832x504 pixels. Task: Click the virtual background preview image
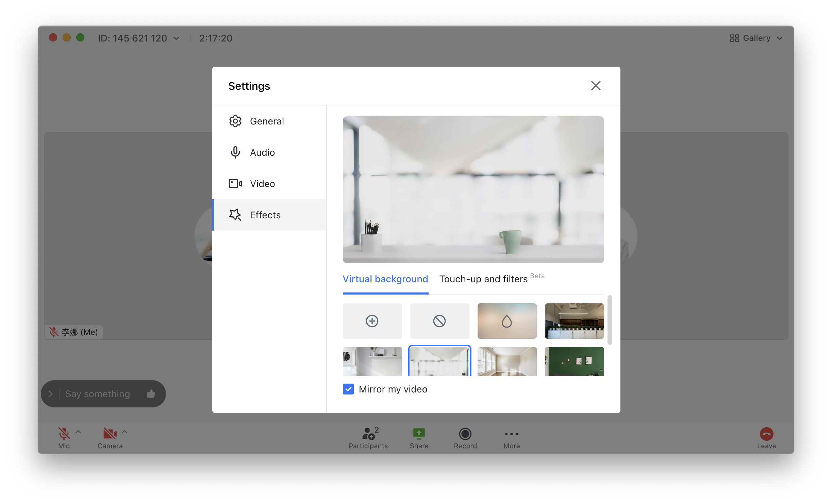click(x=473, y=190)
